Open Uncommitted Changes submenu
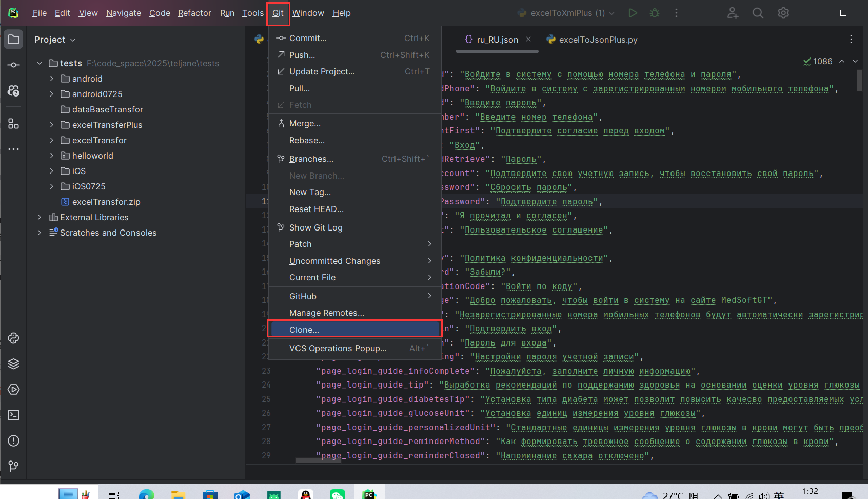The image size is (868, 499). coord(355,261)
